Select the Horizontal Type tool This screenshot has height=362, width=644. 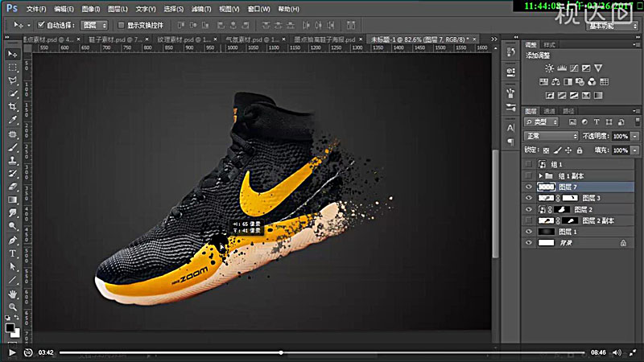pos(13,253)
